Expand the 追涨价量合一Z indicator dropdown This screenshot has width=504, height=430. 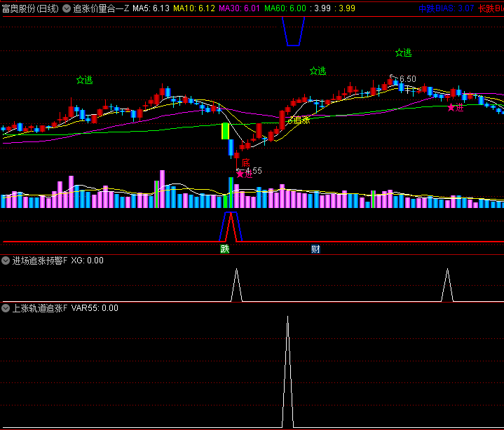click(67, 8)
